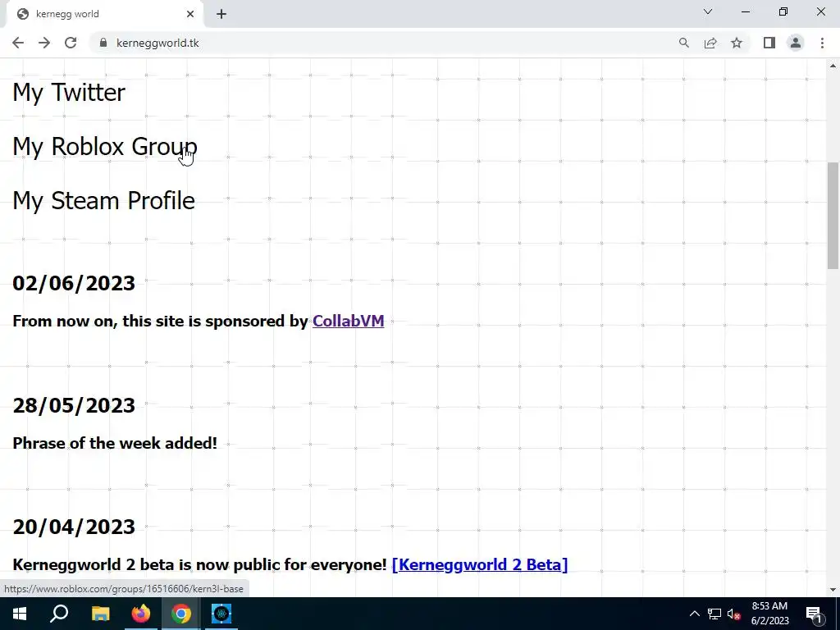Viewport: 840px width, 630px height.
Task: Minimize the Chrome window
Action: coord(746,11)
